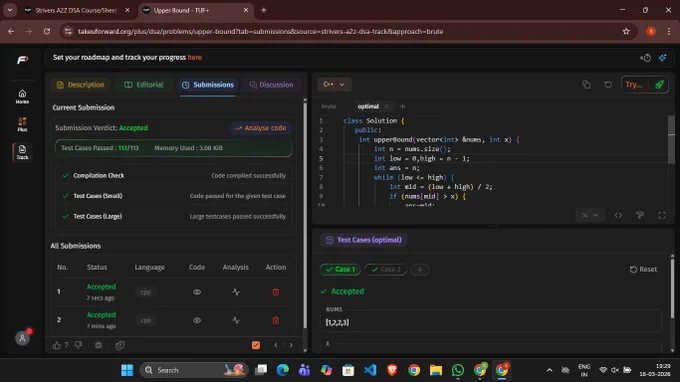Open WhatsApp from the taskbar
The width and height of the screenshot is (680, 382).
(x=458, y=370)
